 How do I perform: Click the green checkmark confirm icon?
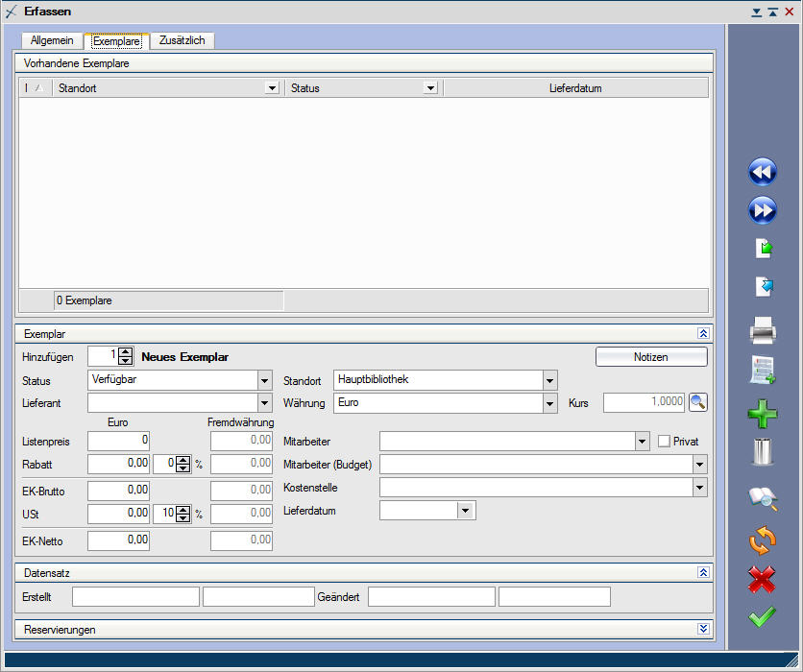tap(762, 616)
